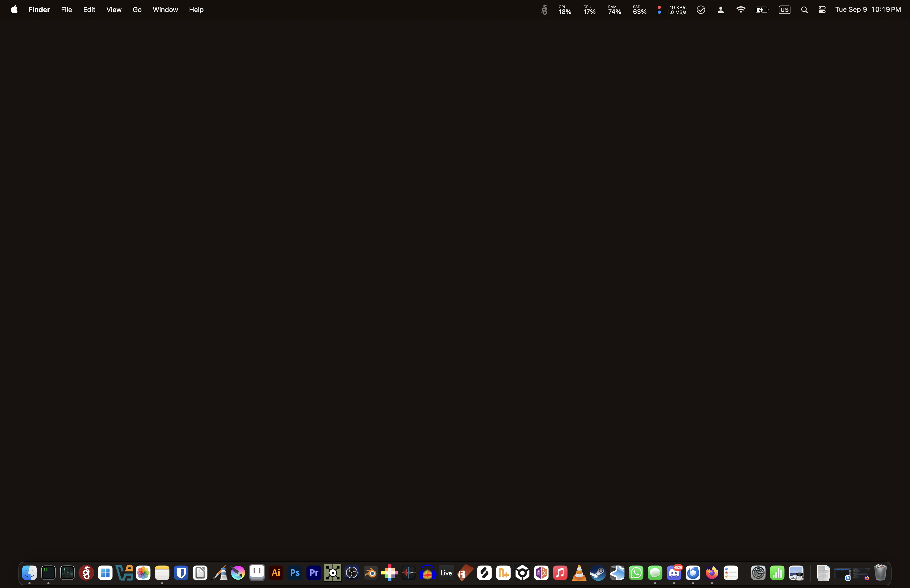Image resolution: width=910 pixels, height=588 pixels.
Task: Open the Bitwarden shield icon
Action: tap(181, 573)
